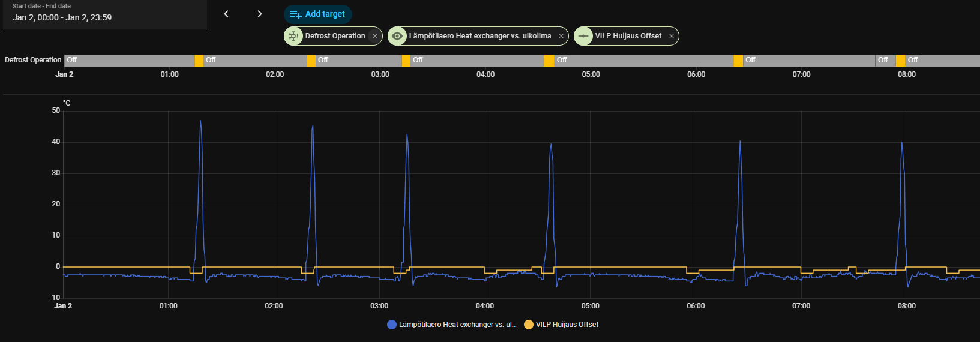The image size is (980, 342).
Task: Remove the Lämpötilaero Heat exchanger target chip
Action: (x=561, y=36)
